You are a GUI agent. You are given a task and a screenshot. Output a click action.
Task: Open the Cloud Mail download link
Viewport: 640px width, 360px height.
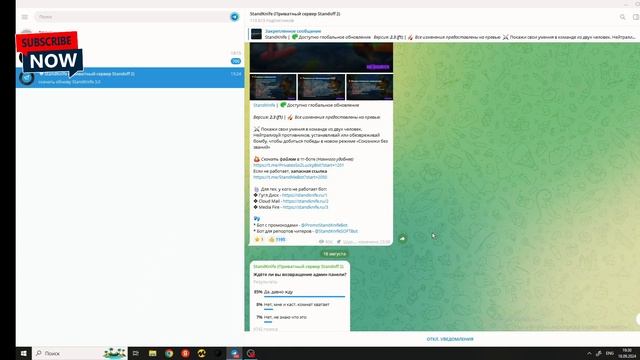point(305,201)
